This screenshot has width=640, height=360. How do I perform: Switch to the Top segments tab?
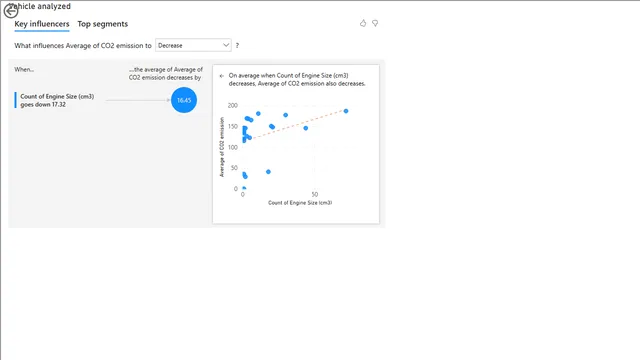click(x=102, y=24)
